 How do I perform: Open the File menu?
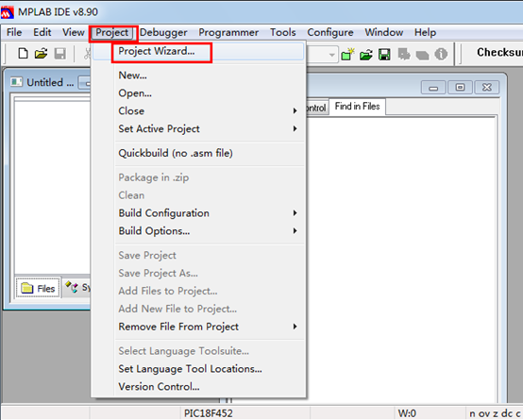coord(14,32)
